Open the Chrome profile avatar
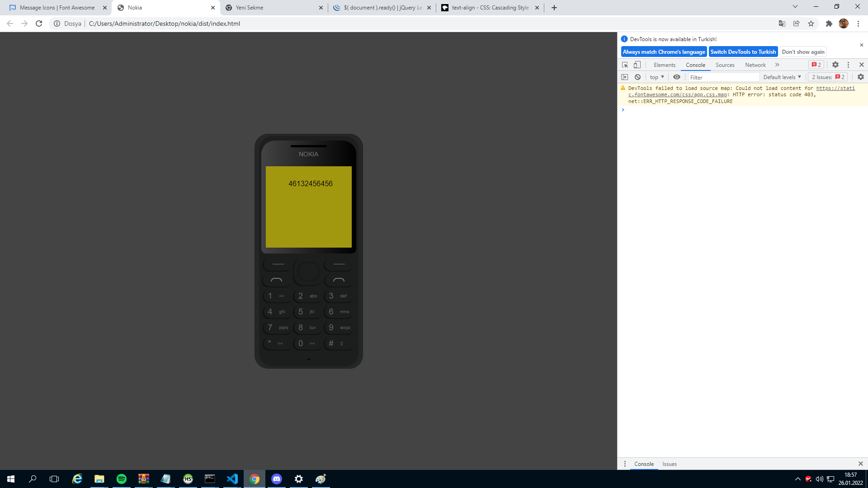The height and width of the screenshot is (488, 868). pos(844,23)
